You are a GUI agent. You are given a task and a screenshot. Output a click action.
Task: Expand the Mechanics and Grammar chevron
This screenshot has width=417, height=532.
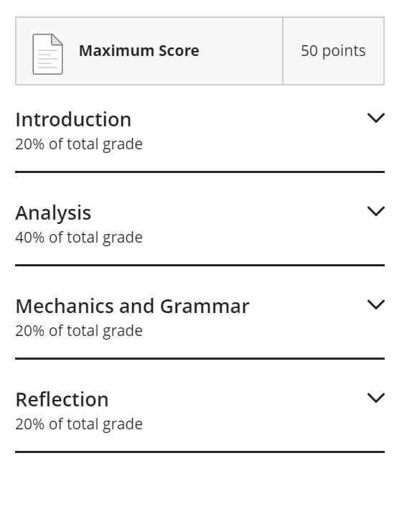(376, 304)
